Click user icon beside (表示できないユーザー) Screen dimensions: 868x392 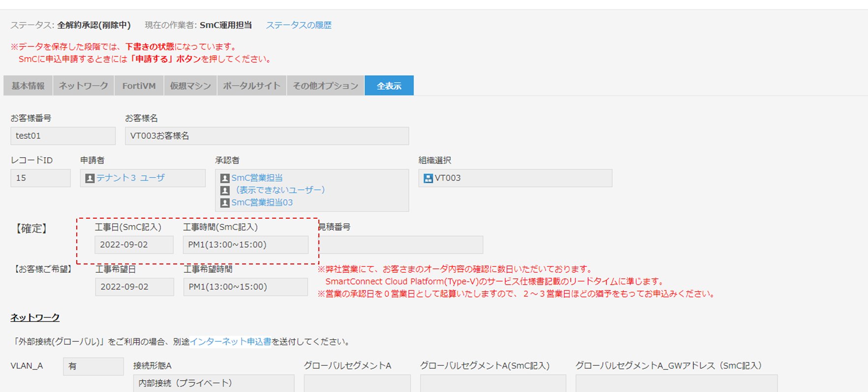click(x=225, y=191)
